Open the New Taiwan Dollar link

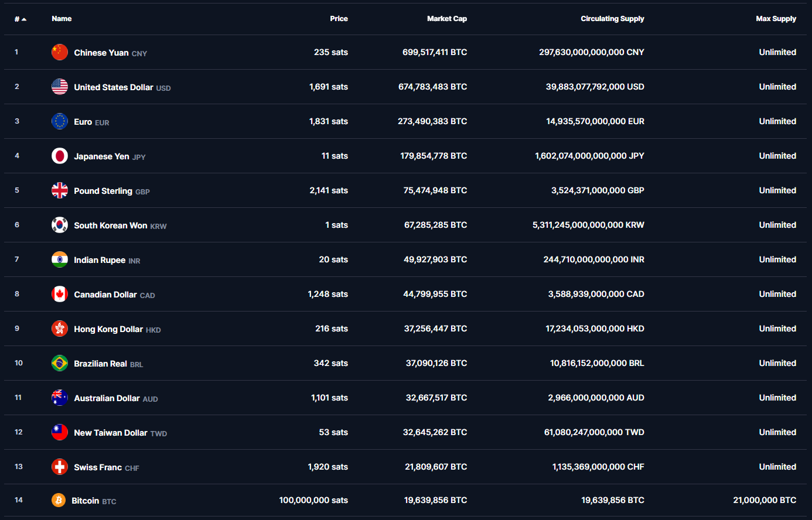point(111,433)
